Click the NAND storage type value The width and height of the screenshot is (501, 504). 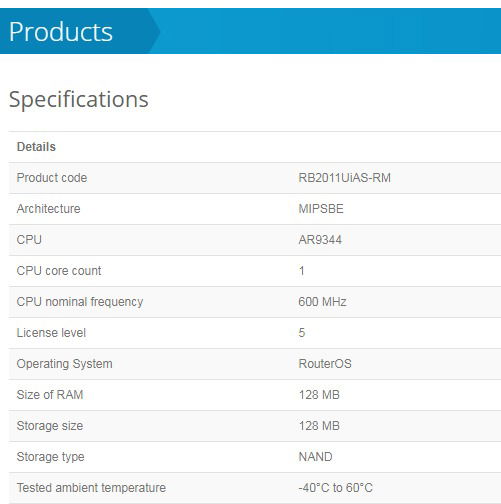pos(315,457)
